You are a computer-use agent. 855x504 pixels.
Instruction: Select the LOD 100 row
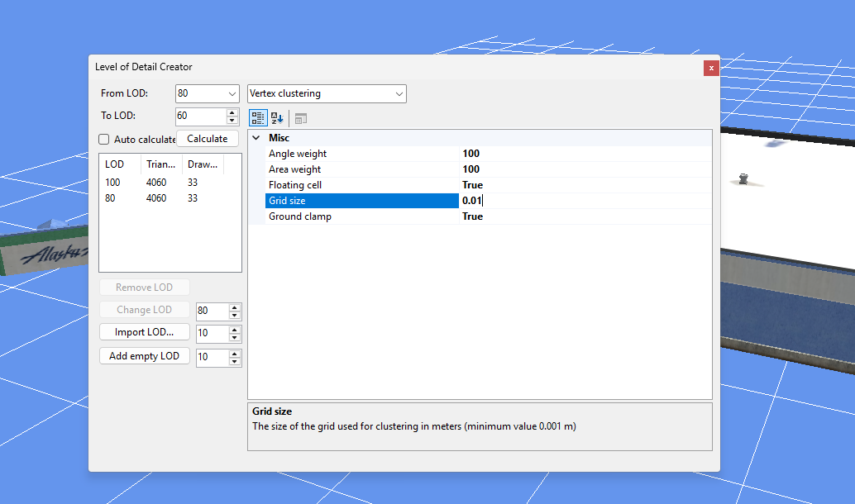[x=149, y=182]
